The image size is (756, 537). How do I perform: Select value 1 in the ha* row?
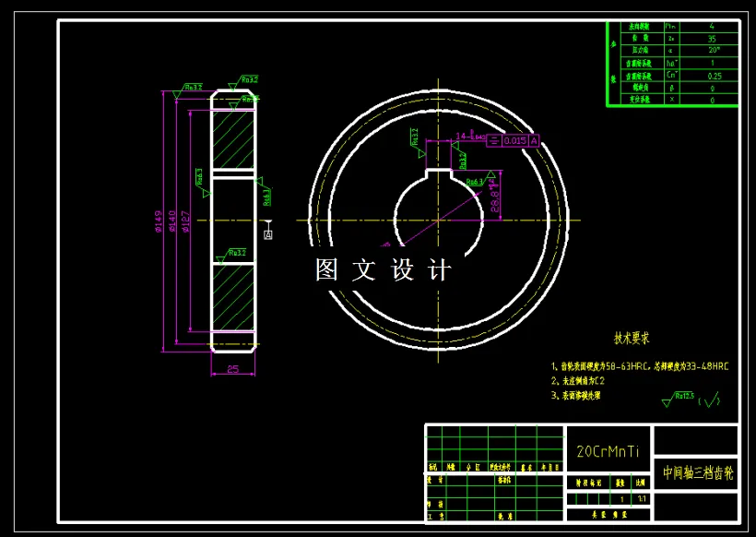[712, 63]
